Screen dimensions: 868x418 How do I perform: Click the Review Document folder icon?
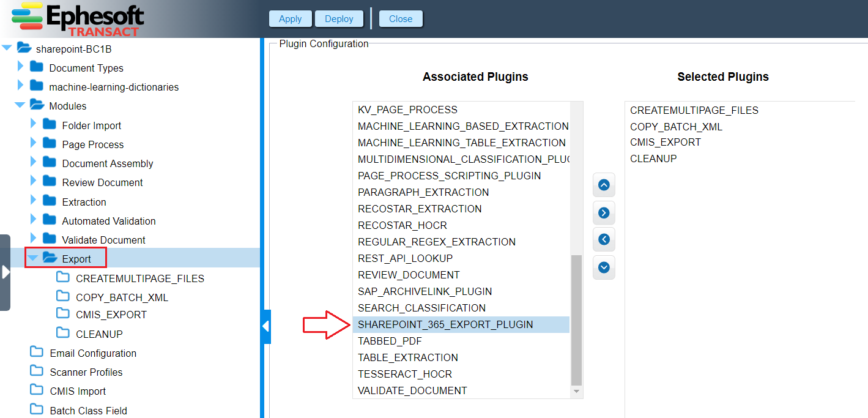[x=50, y=181]
